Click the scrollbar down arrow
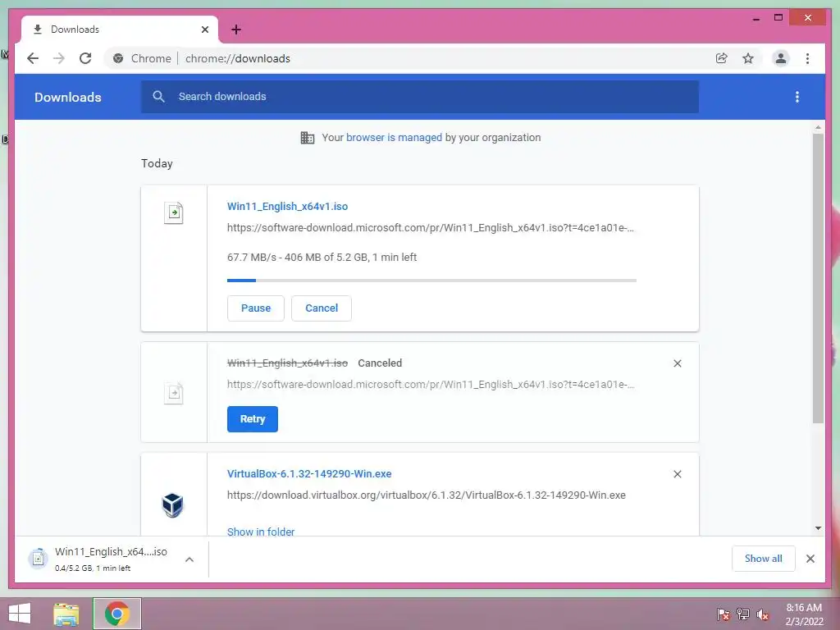This screenshot has height=630, width=840. [x=818, y=528]
